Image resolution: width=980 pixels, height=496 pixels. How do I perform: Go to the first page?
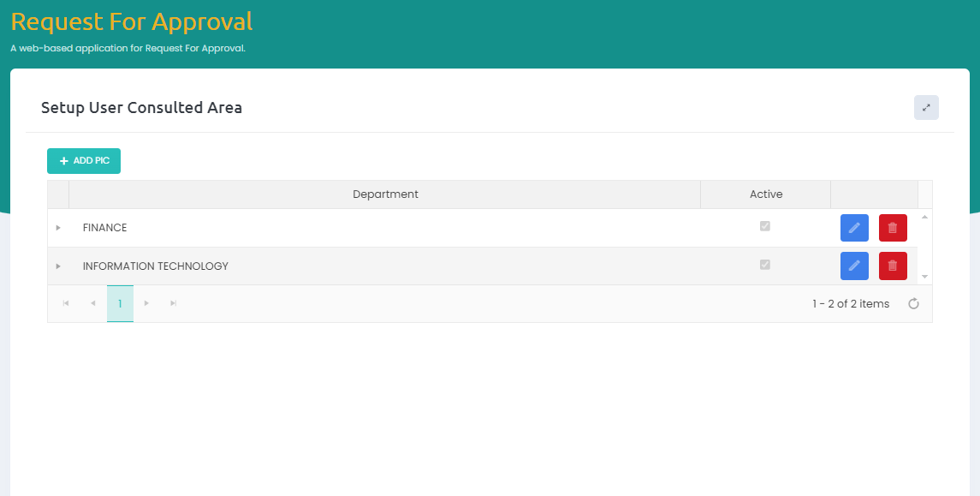pyautogui.click(x=66, y=303)
